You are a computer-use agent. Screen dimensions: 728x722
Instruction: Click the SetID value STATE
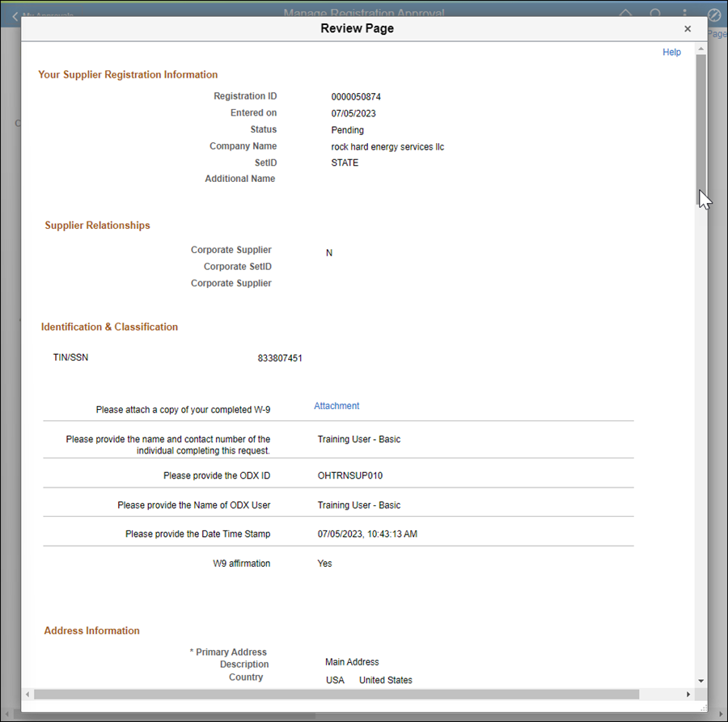(345, 163)
